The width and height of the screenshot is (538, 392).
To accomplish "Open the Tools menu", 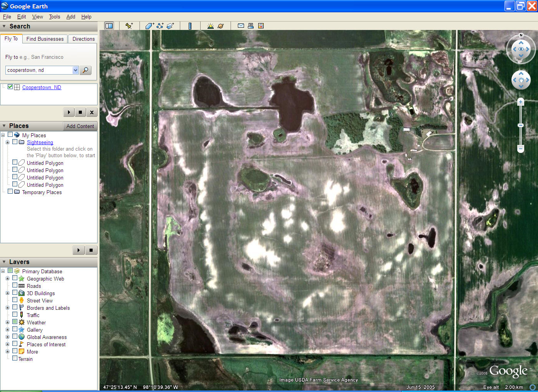I will 55,17.
